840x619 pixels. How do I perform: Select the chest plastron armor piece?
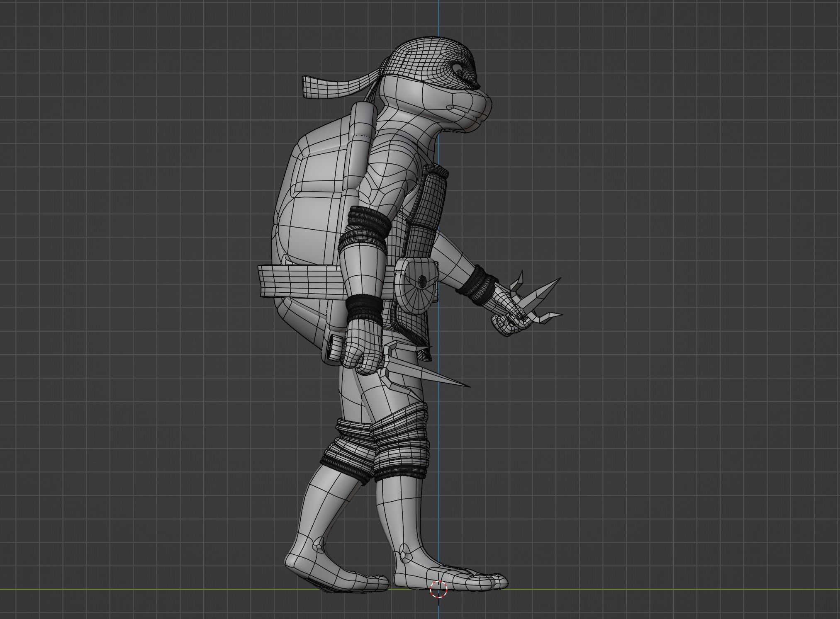coord(425,216)
